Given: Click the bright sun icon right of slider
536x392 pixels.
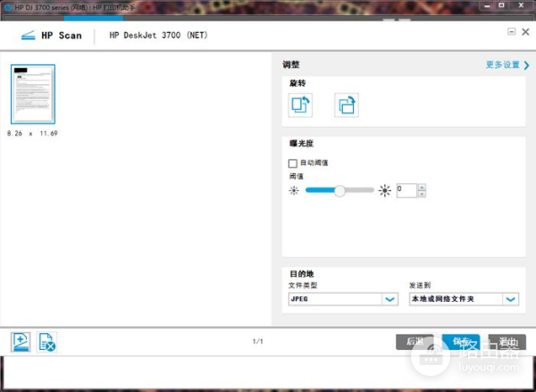Looking at the screenshot, I should coord(385,190).
